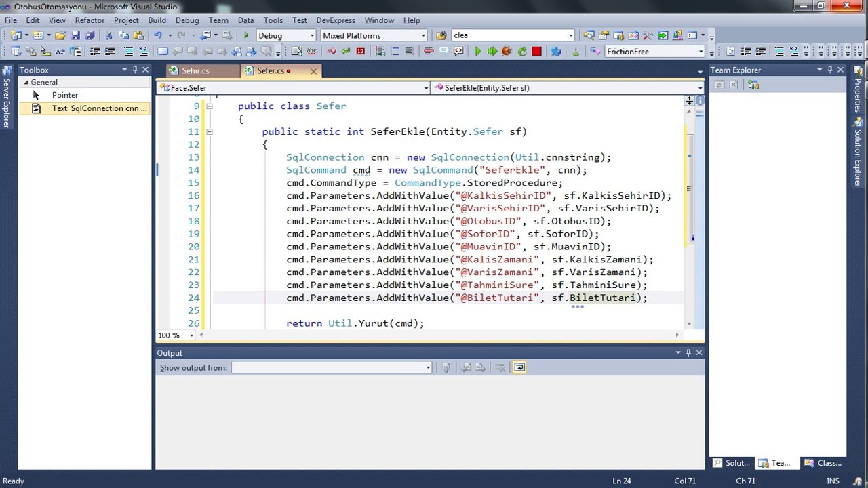This screenshot has height=488, width=868.
Task: Switch to the Solution Explorer bottom tab
Action: pyautogui.click(x=731, y=463)
